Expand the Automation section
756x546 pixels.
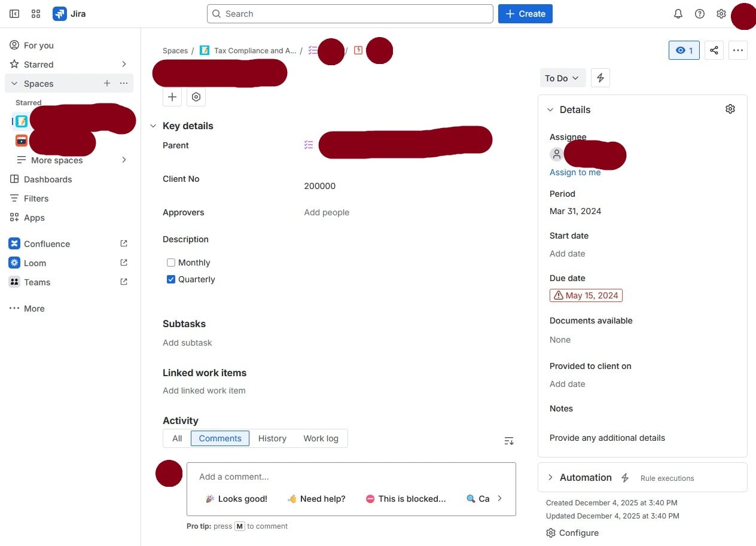550,477
